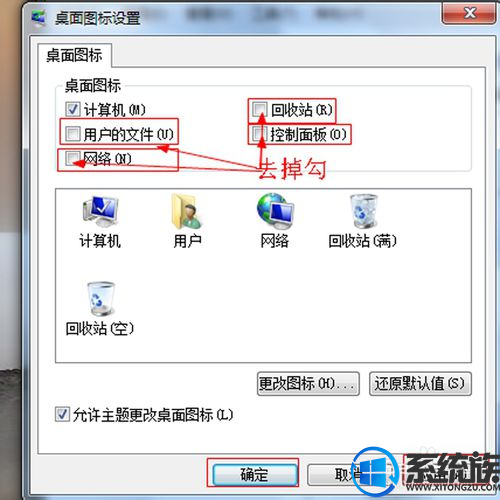500x500 pixels.
Task: Enable the 控制面板(O) checkbox
Action: coord(259,134)
